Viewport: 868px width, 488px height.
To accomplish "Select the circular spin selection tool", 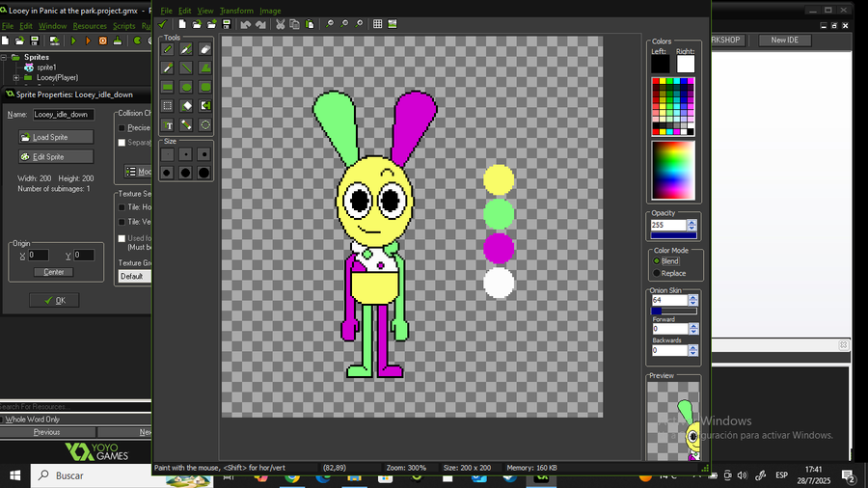I will 204,125.
